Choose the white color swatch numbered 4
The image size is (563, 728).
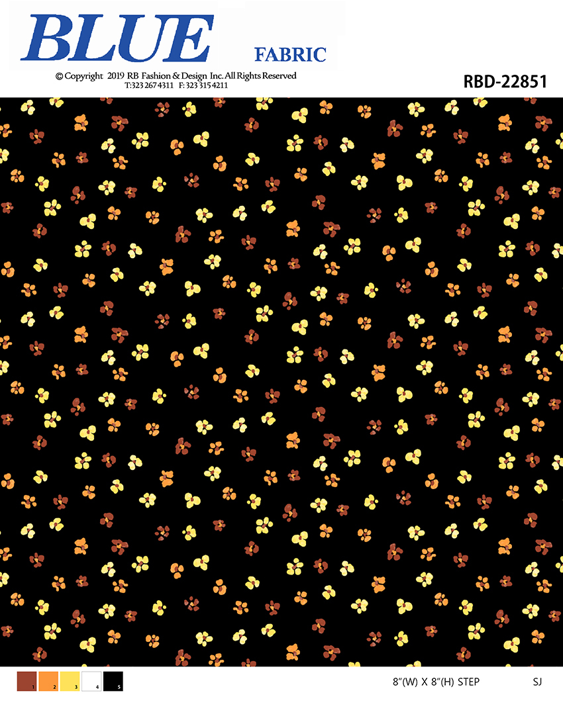tap(91, 681)
